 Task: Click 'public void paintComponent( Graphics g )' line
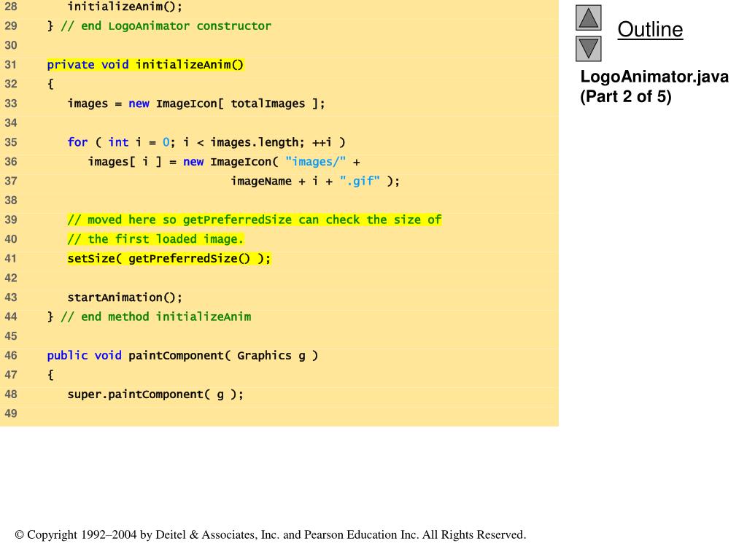click(x=182, y=356)
